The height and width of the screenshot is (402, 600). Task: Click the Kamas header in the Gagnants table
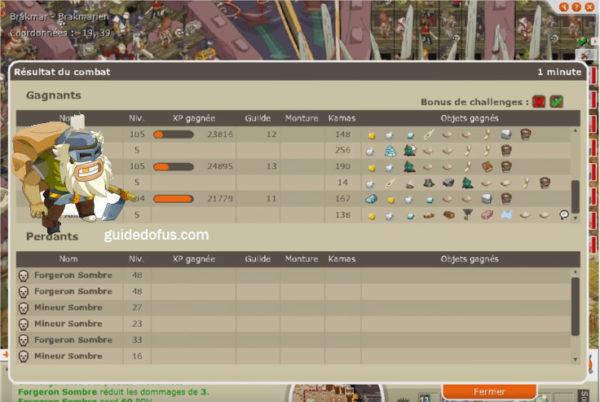[x=342, y=119]
